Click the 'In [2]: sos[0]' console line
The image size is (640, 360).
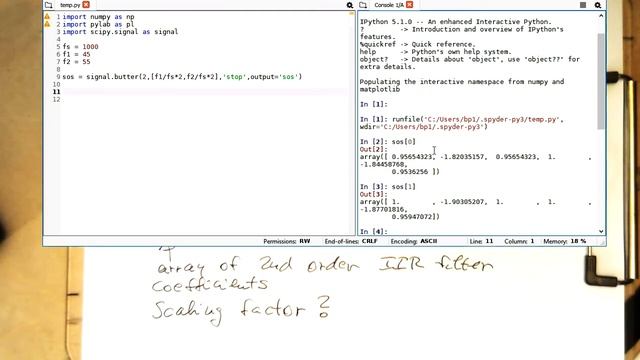point(388,142)
